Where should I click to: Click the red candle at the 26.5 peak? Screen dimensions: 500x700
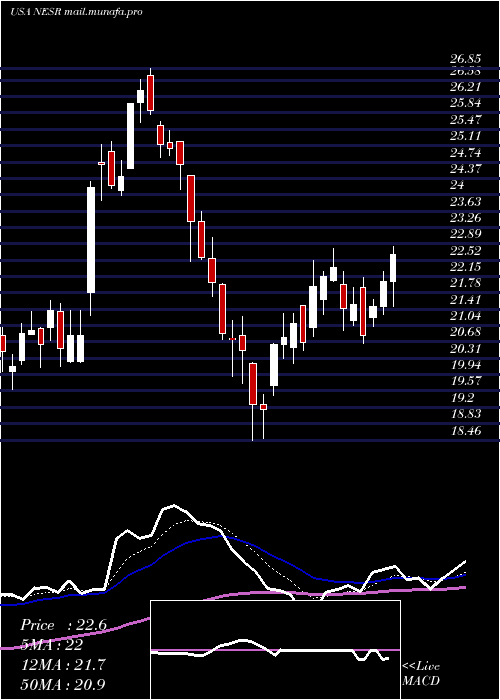click(150, 93)
